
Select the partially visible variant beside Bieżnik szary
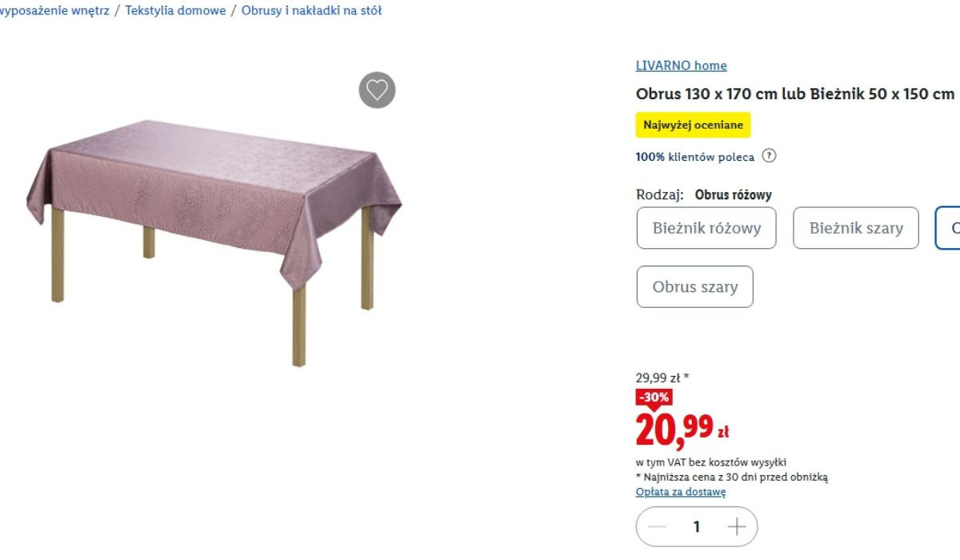950,228
